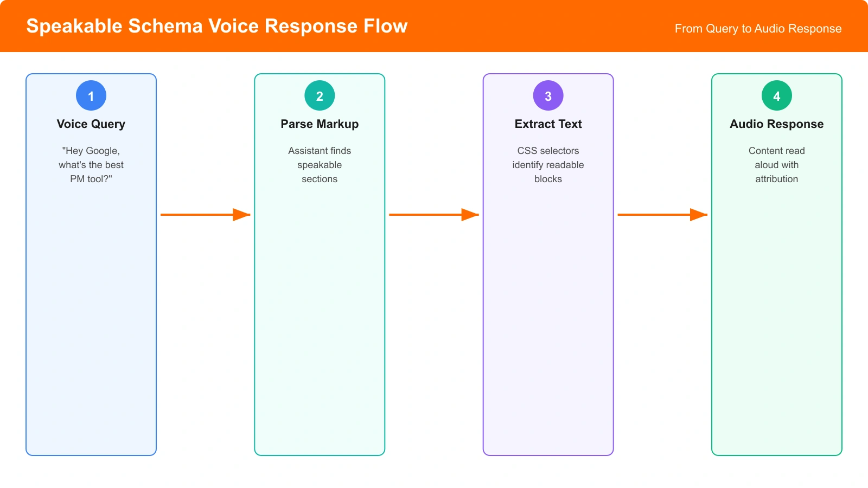
Task: Select the Audio Response card
Action: click(776, 325)
